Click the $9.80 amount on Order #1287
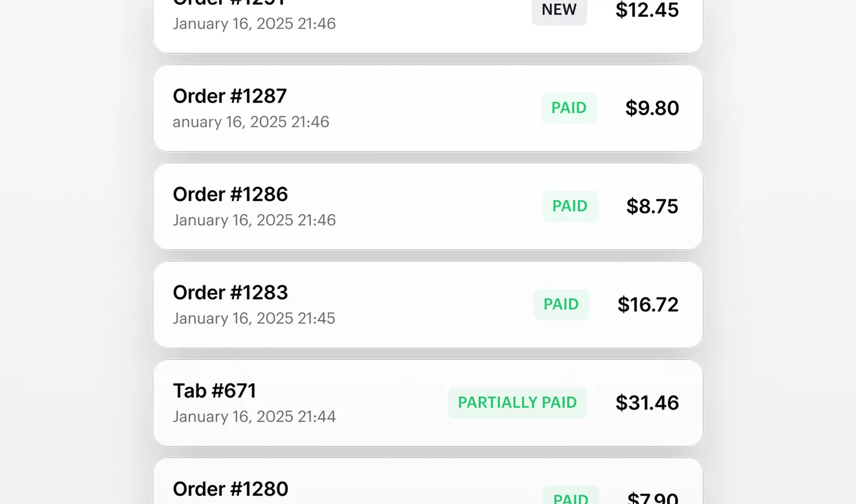Screen dimensions: 856x504 click(652, 108)
